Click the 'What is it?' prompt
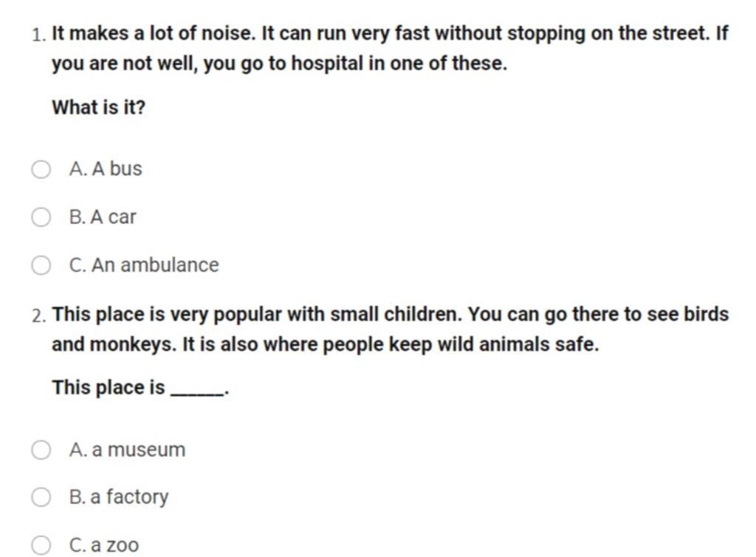 point(99,107)
